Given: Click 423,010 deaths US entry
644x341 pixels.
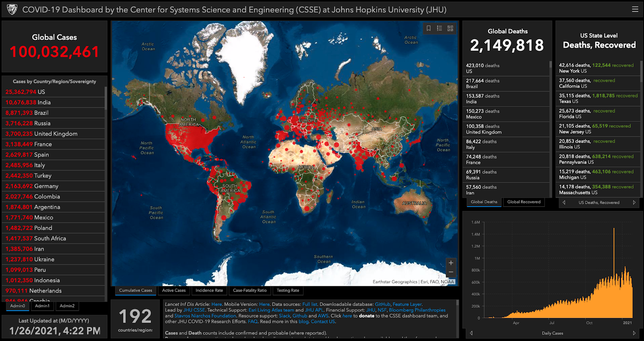Looking at the screenshot, I should pyautogui.click(x=506, y=68).
